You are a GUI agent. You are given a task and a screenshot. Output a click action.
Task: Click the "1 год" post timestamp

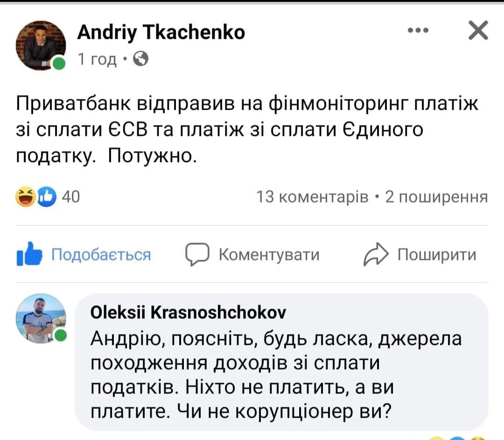(x=97, y=59)
